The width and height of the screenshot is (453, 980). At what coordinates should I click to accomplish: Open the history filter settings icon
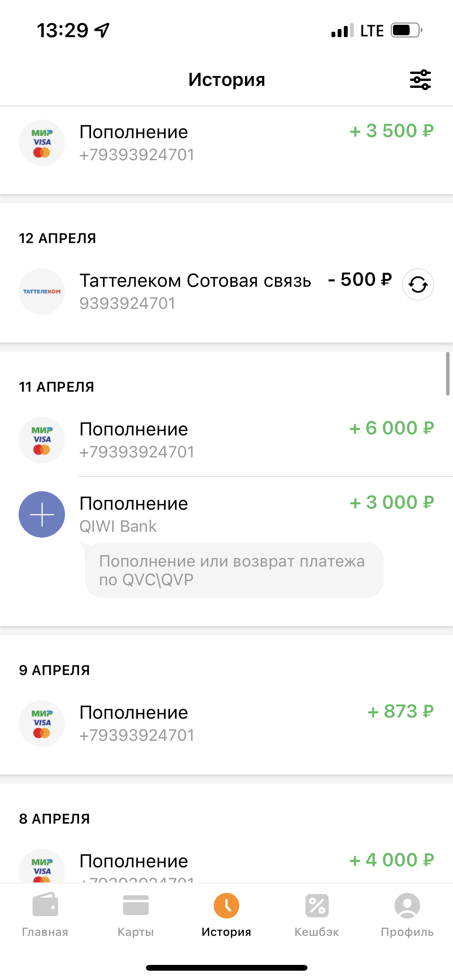[x=420, y=80]
